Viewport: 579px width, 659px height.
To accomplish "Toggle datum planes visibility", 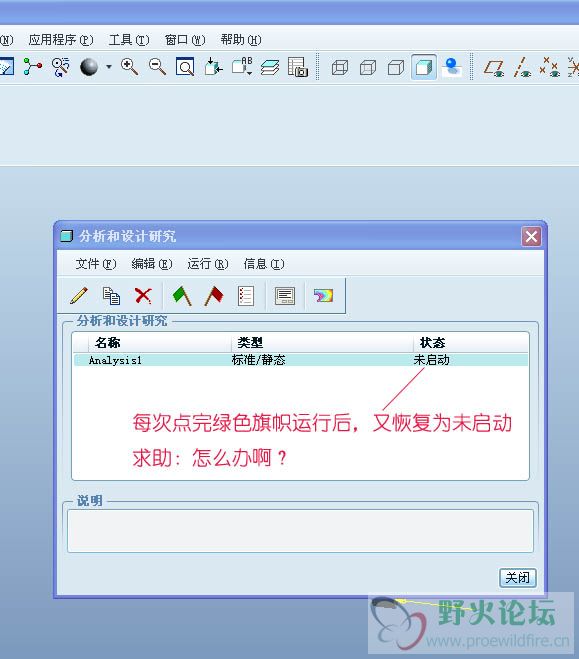I will point(494,68).
